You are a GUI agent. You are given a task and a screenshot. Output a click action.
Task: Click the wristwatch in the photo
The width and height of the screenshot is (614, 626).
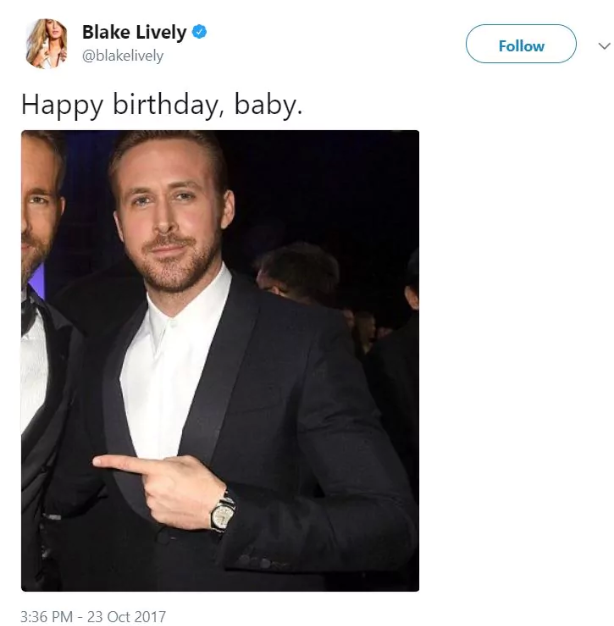[223, 511]
